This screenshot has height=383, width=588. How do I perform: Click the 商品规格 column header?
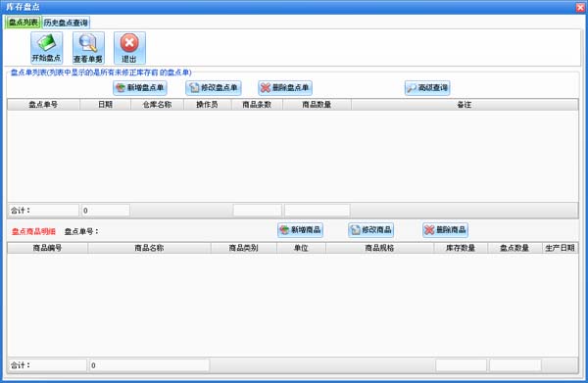379,248
